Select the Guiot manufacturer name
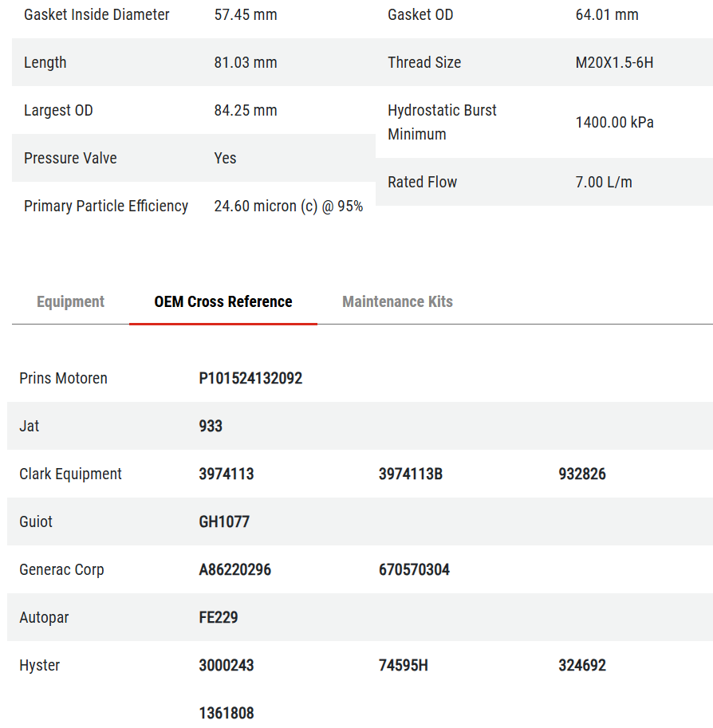 [36, 521]
